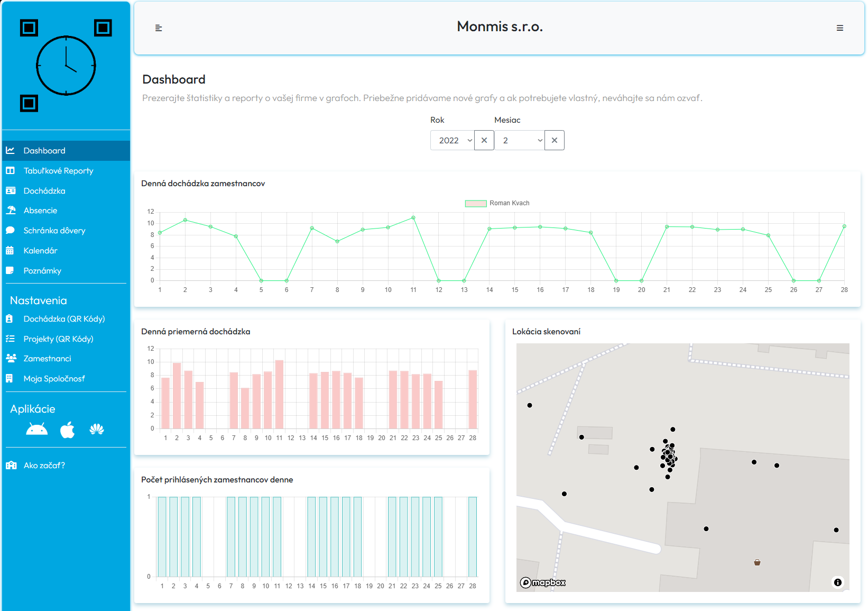The image size is (868, 611).
Task: Click the Ako začať hospital icon
Action: click(11, 466)
